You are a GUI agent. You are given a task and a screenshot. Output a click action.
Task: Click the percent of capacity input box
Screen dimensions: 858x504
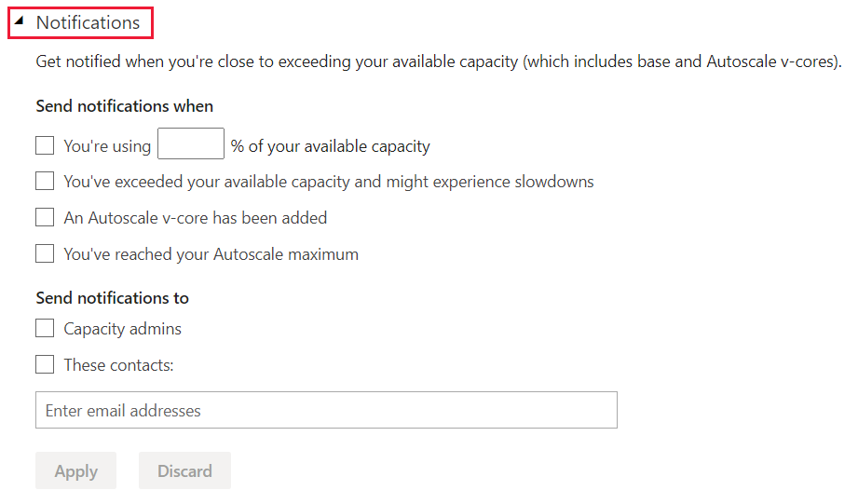[x=191, y=144]
